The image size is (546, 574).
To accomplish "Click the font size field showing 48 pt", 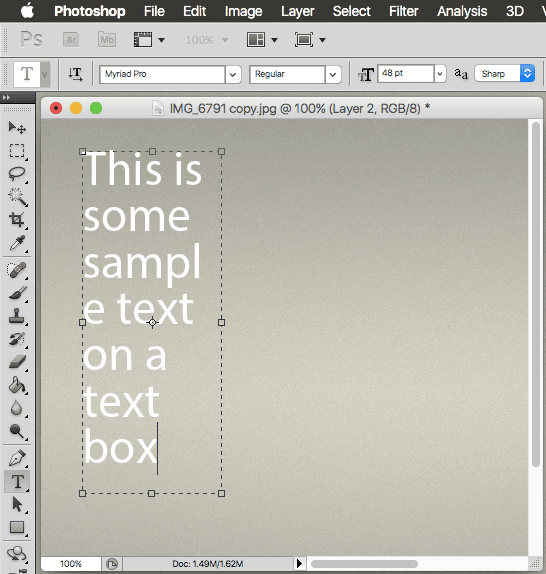I will (x=406, y=74).
